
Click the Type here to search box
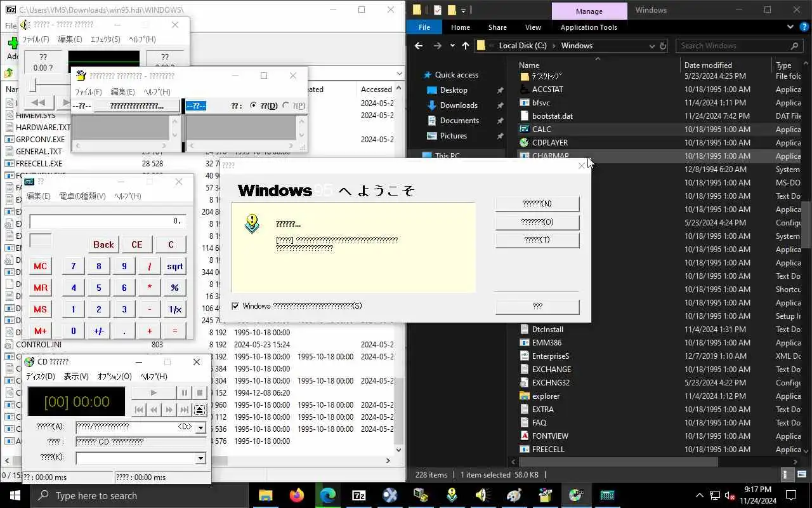pos(138,495)
